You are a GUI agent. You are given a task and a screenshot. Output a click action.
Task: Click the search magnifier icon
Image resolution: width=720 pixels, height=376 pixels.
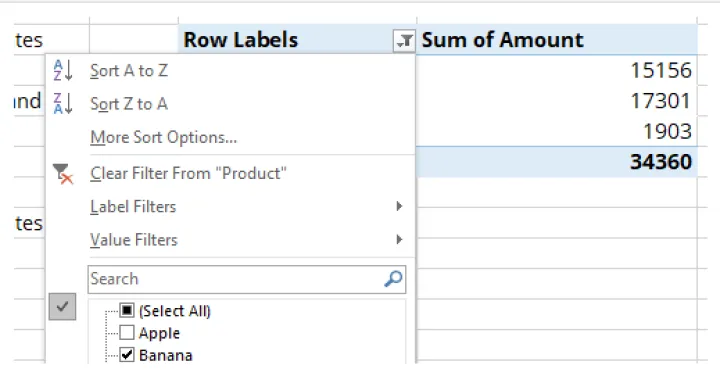(393, 279)
